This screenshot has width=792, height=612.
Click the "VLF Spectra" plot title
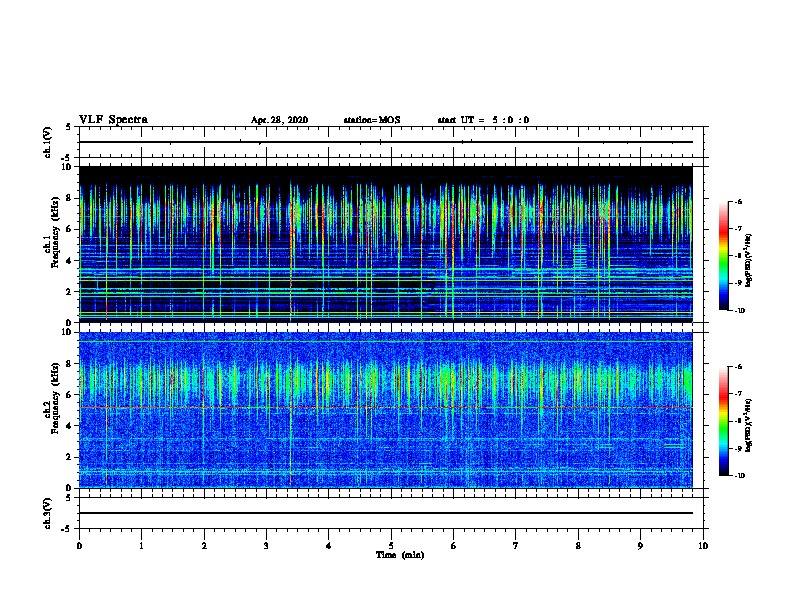click(x=113, y=120)
